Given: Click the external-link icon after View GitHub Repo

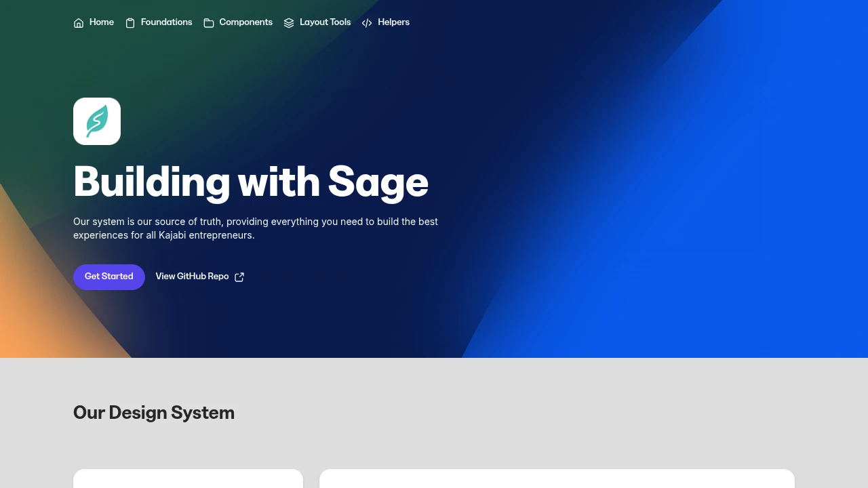Looking at the screenshot, I should 239,277.
